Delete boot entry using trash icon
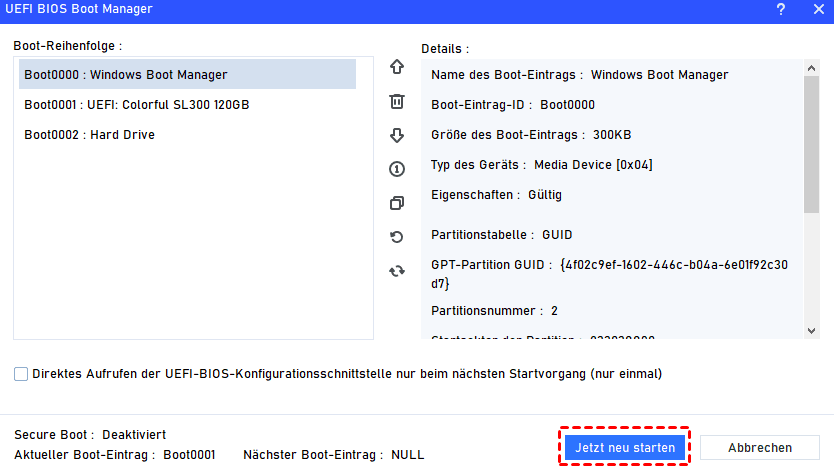The height and width of the screenshot is (475, 834). [397, 101]
